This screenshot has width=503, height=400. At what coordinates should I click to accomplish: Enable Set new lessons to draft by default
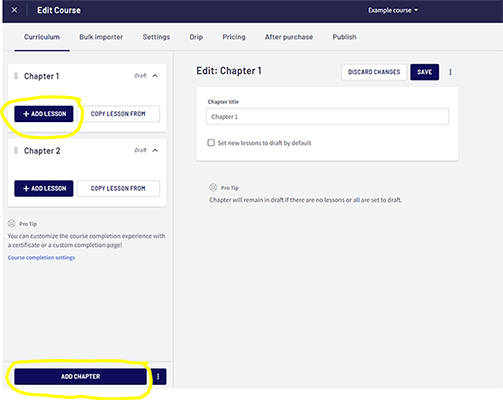click(x=211, y=143)
